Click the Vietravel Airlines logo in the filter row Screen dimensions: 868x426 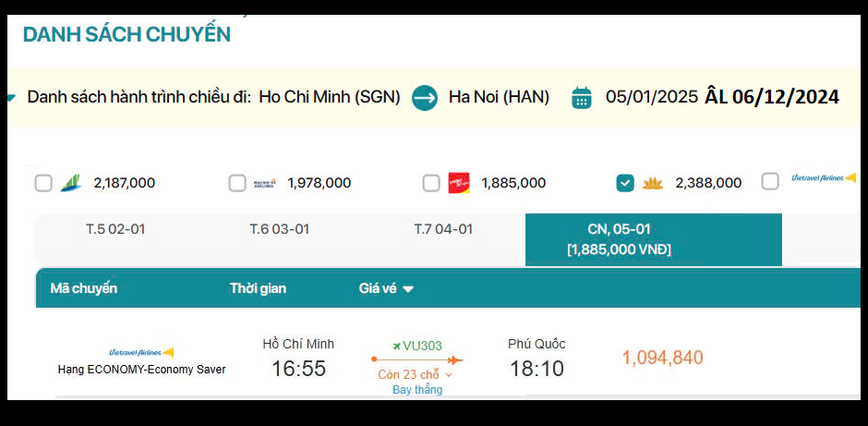[823, 178]
